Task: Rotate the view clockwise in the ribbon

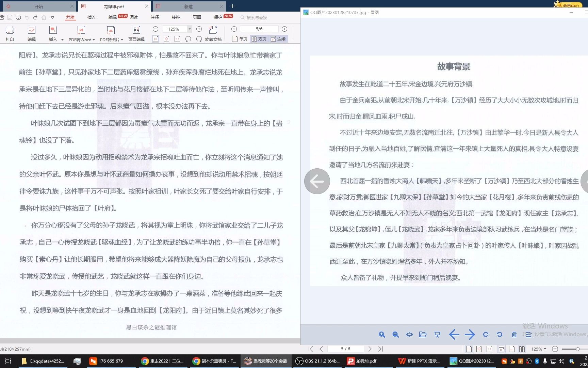Action: coord(199,39)
